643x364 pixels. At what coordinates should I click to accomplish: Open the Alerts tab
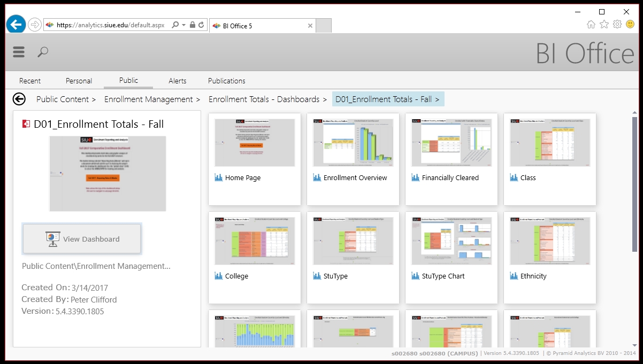[x=178, y=81]
